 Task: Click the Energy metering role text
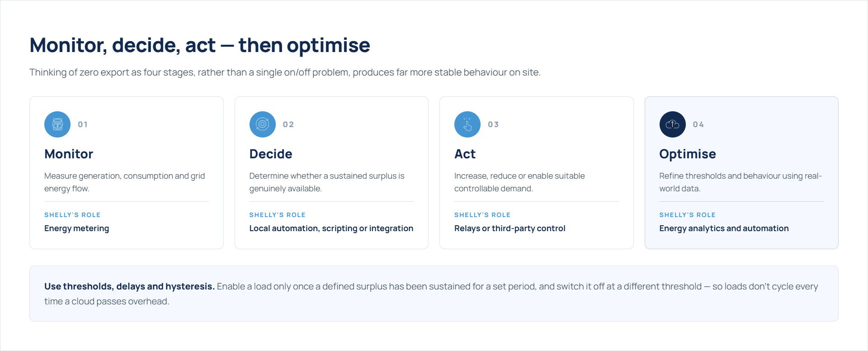click(77, 228)
